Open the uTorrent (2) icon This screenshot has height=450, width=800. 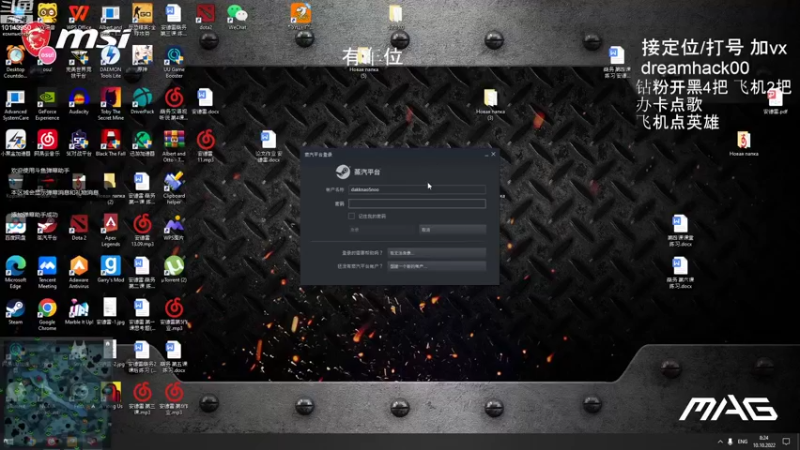[x=174, y=269]
